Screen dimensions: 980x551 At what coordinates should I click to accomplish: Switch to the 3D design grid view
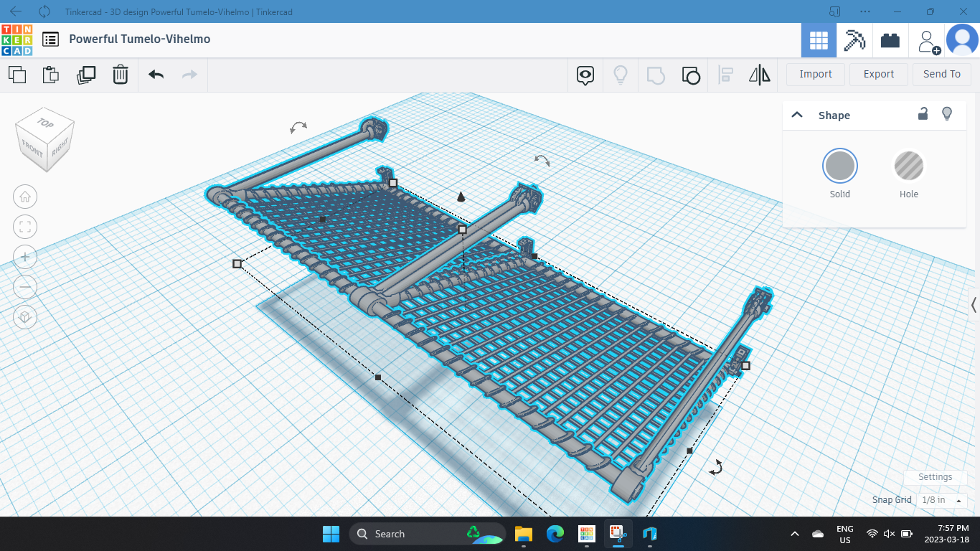tap(819, 40)
